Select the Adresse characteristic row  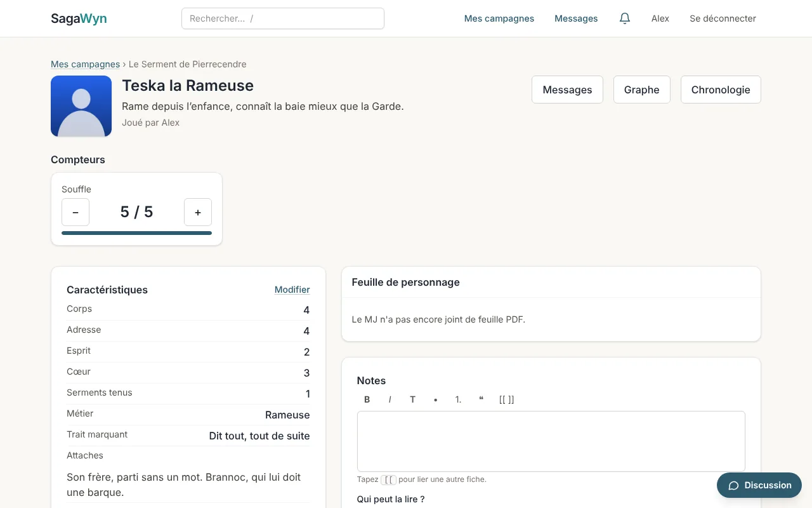188,331
